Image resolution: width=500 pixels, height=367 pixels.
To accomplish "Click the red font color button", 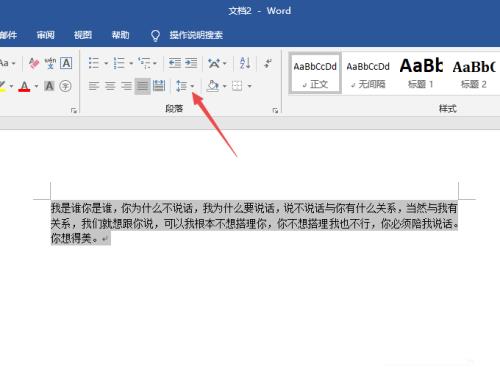I will click(24, 86).
